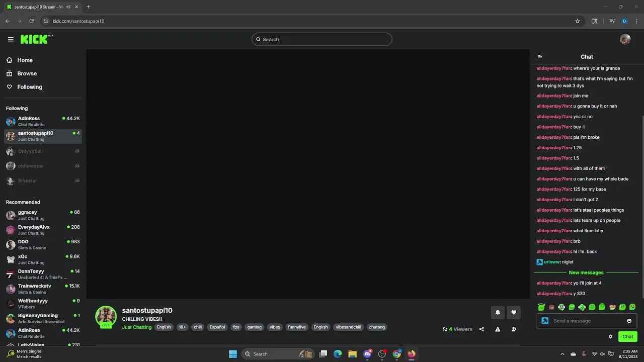
Task: Toggle system volume mute in tray
Action: [602, 354]
